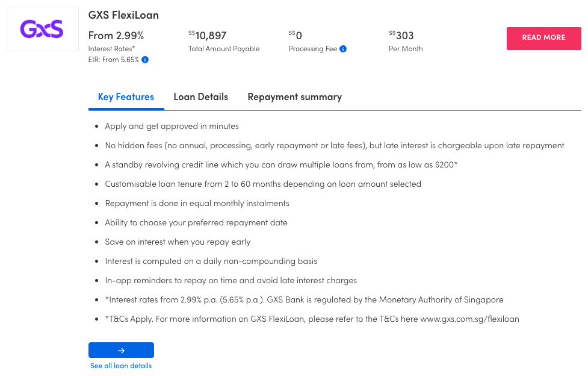Click the Interest Rates* label

[x=111, y=49]
